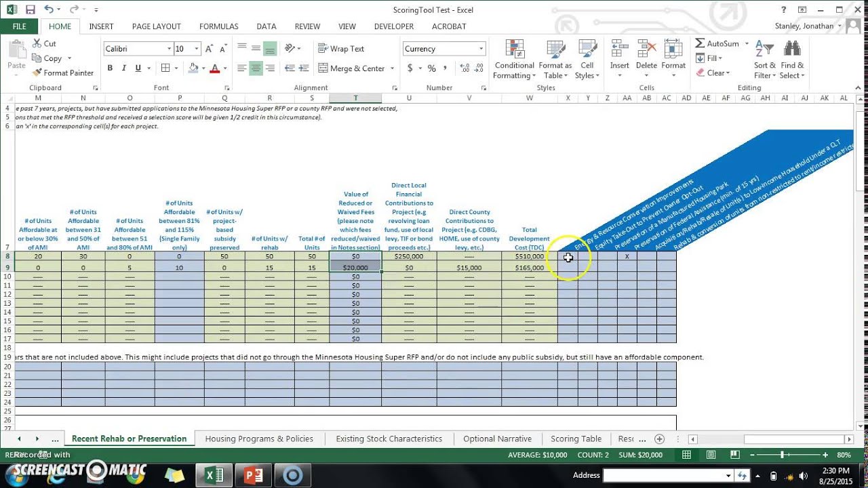Click the zoom slider handle
Screen dimensions: 868x488
[x=782, y=455]
